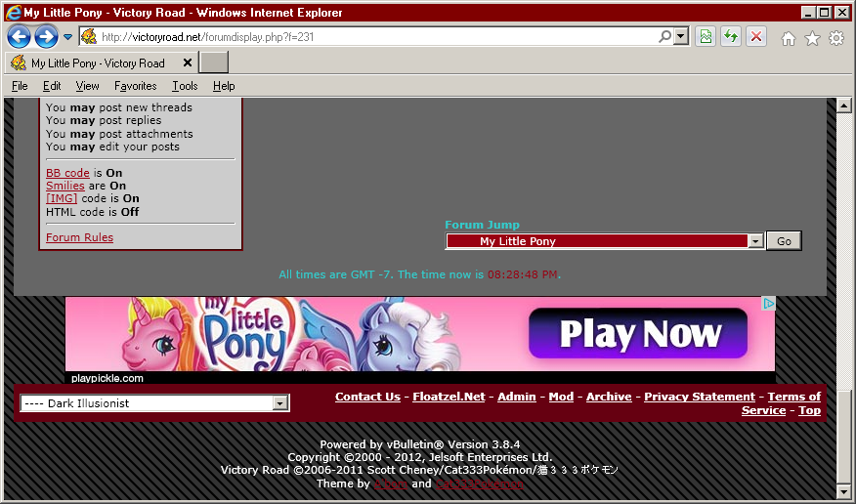Open the recent pages dropdown arrow
The image size is (856, 504).
click(x=68, y=37)
